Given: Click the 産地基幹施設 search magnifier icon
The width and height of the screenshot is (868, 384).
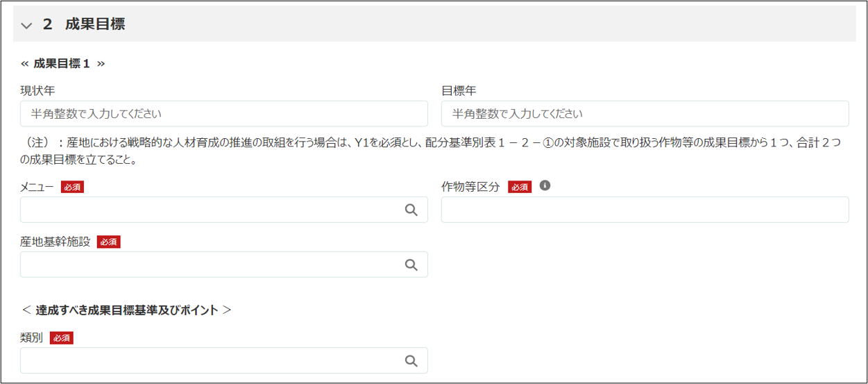Looking at the screenshot, I should click(x=411, y=265).
